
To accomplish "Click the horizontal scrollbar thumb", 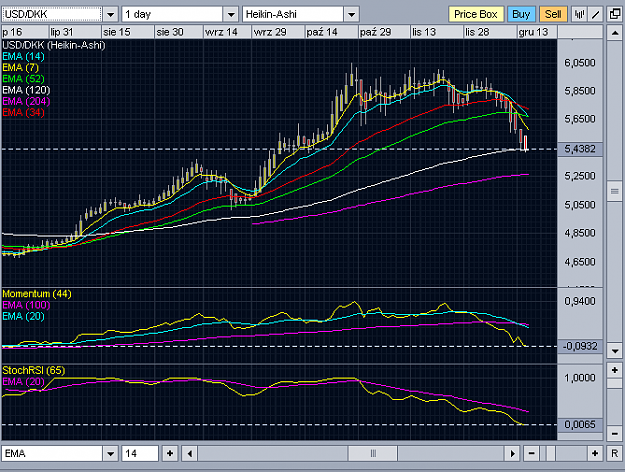I will pyautogui.click(x=373, y=453).
